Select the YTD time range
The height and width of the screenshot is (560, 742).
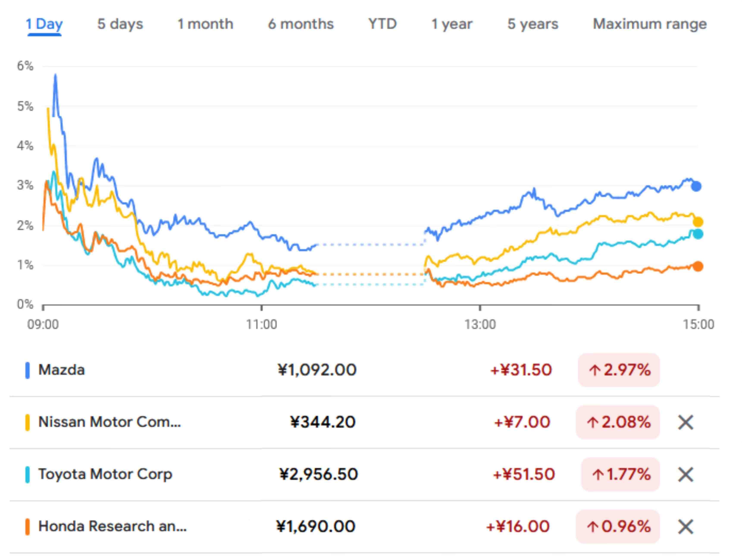(382, 24)
